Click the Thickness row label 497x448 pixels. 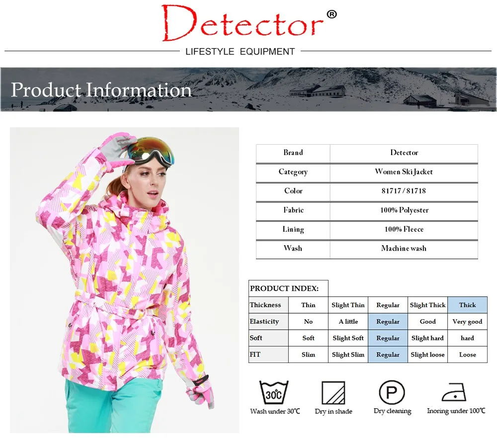tap(268, 305)
